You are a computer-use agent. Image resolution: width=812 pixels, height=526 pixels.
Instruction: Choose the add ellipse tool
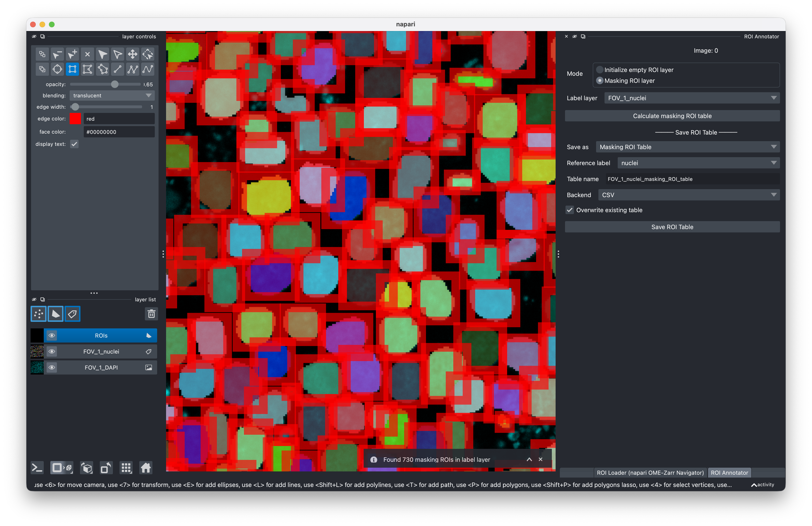tap(57, 69)
